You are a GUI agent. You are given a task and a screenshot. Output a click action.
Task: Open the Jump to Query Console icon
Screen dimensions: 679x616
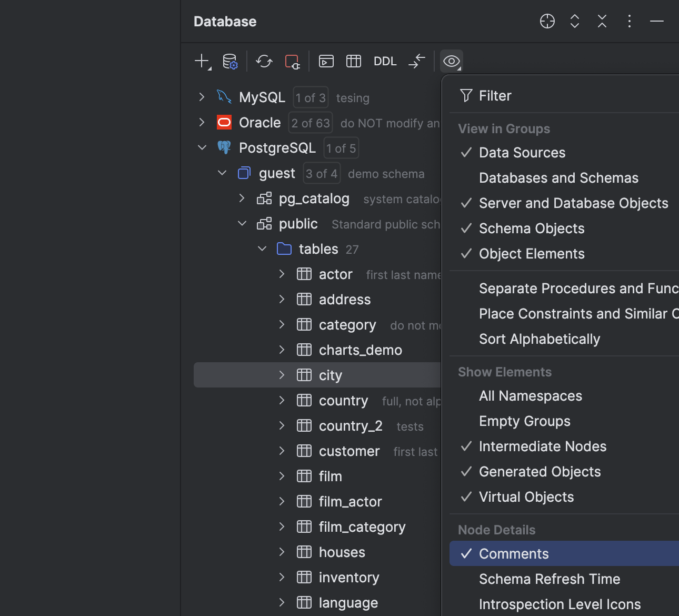326,61
